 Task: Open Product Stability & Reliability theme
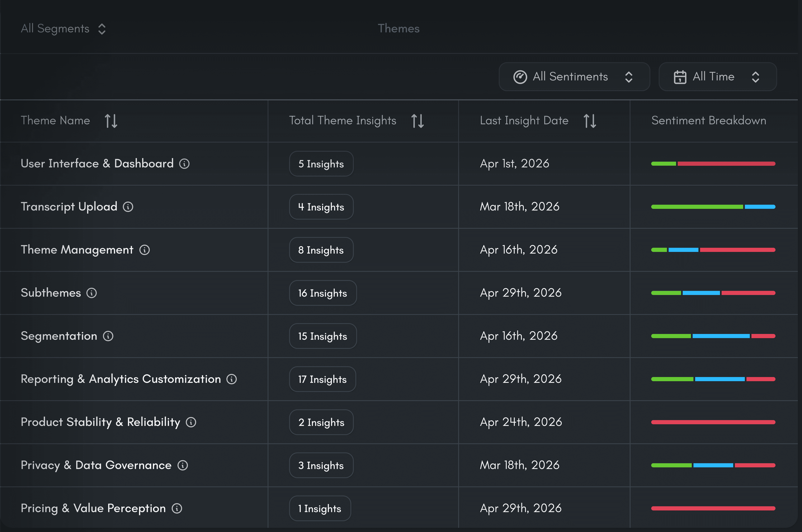[x=100, y=422]
